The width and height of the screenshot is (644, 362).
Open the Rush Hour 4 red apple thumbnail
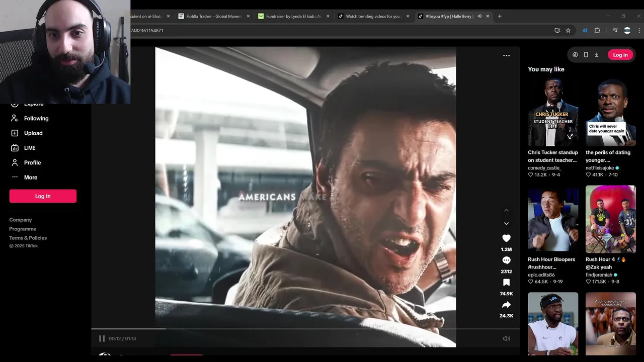(611, 219)
